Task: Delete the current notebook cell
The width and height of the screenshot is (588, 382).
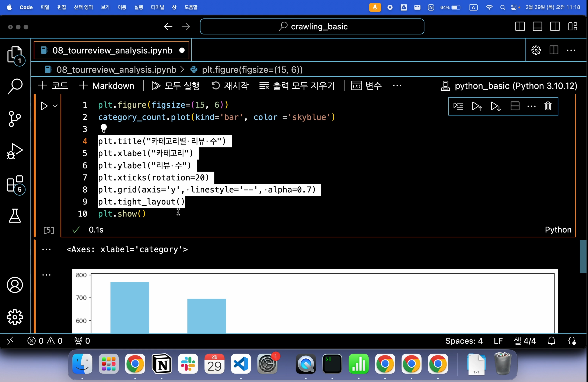Action: point(548,106)
